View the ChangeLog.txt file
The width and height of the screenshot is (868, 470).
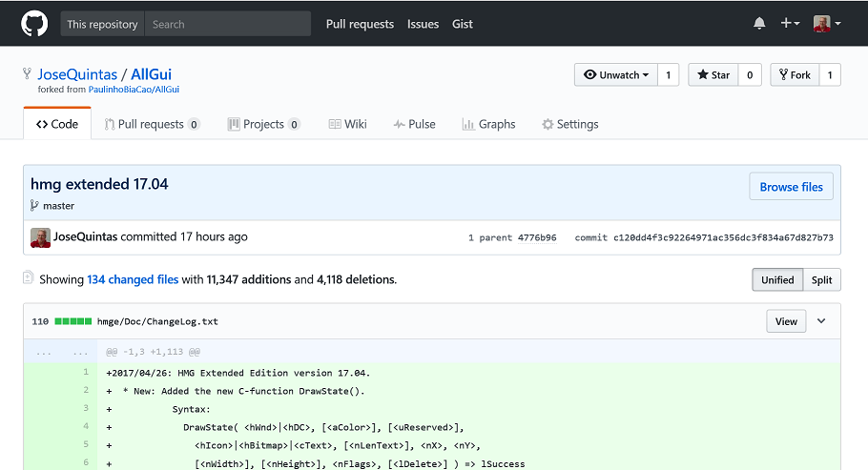click(x=786, y=321)
